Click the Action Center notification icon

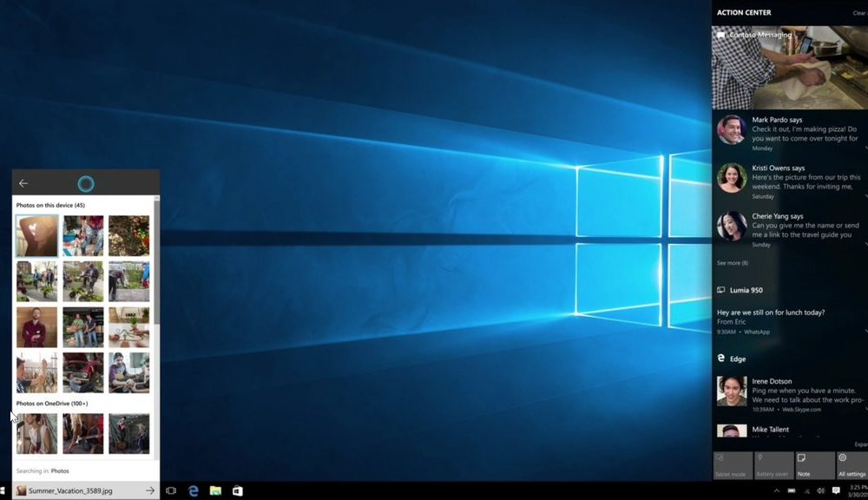(836, 491)
